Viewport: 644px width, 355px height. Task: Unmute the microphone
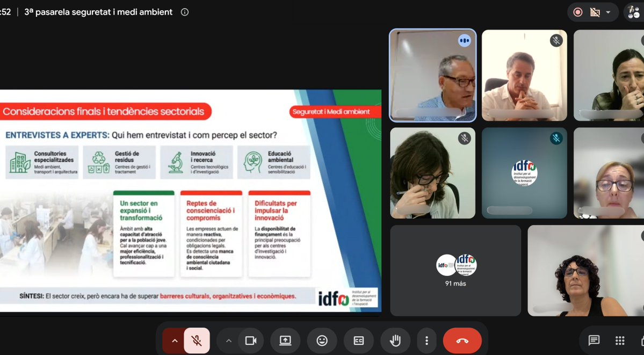(x=197, y=340)
